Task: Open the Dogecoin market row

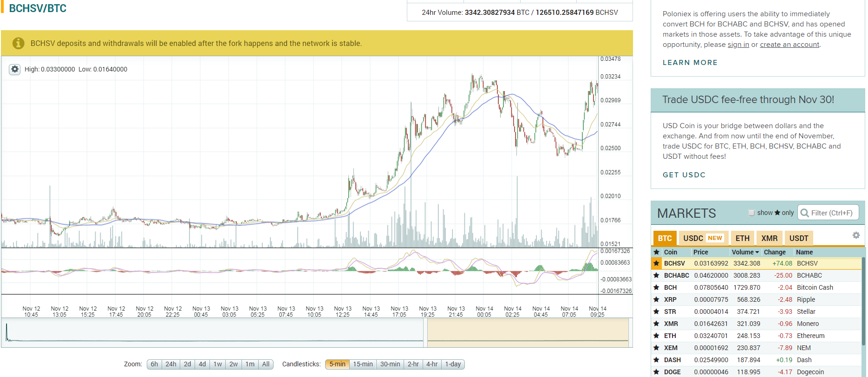Action: click(756, 372)
